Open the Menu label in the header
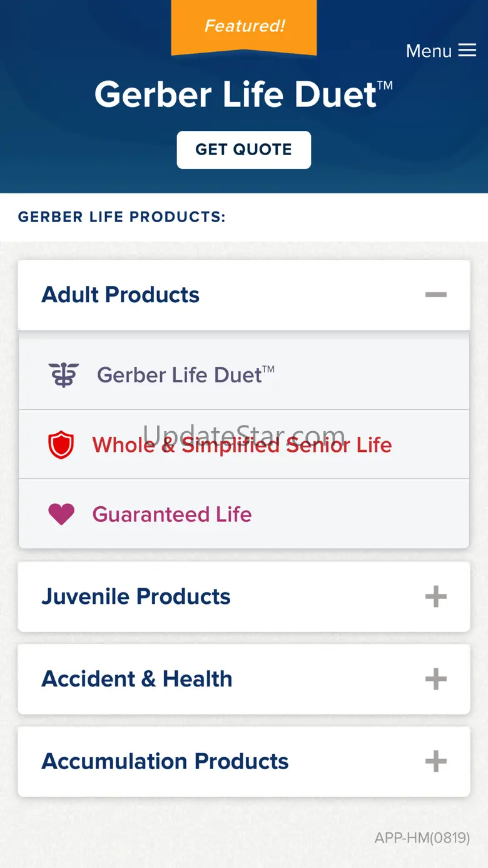The image size is (488, 868). [x=429, y=51]
